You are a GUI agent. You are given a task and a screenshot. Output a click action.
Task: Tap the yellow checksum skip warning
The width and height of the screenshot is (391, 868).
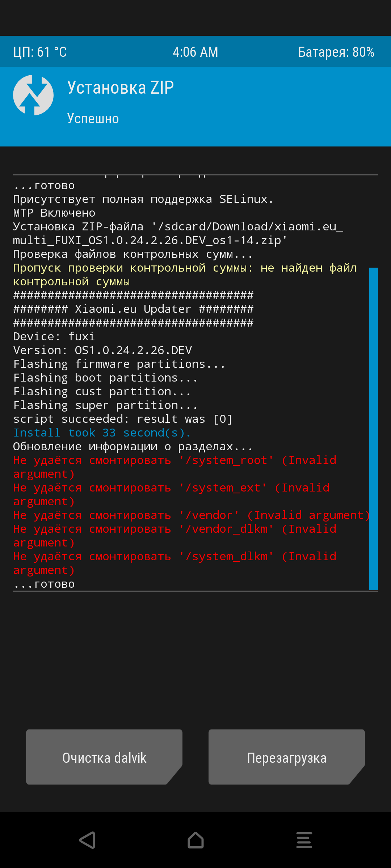[x=185, y=275]
